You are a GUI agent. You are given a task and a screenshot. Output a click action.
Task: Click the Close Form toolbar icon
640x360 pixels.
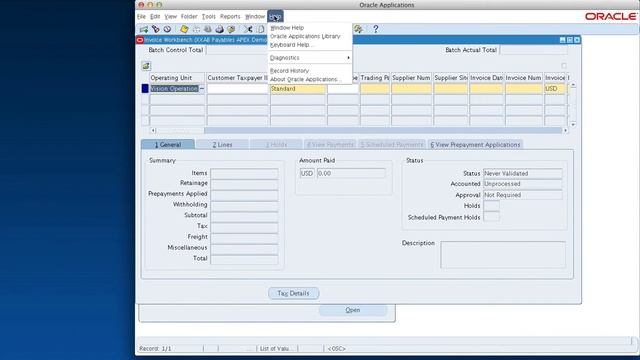(x=231, y=29)
